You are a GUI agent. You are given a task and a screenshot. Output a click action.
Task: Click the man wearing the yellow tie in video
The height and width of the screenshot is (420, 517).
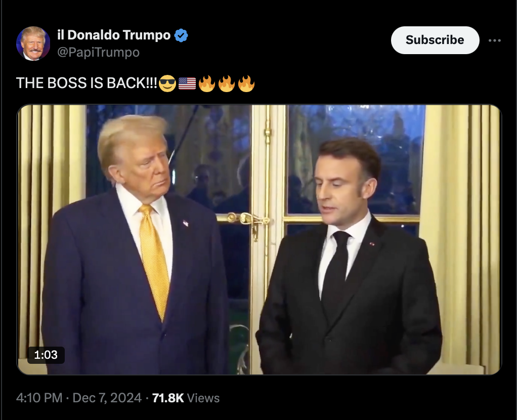point(135,244)
